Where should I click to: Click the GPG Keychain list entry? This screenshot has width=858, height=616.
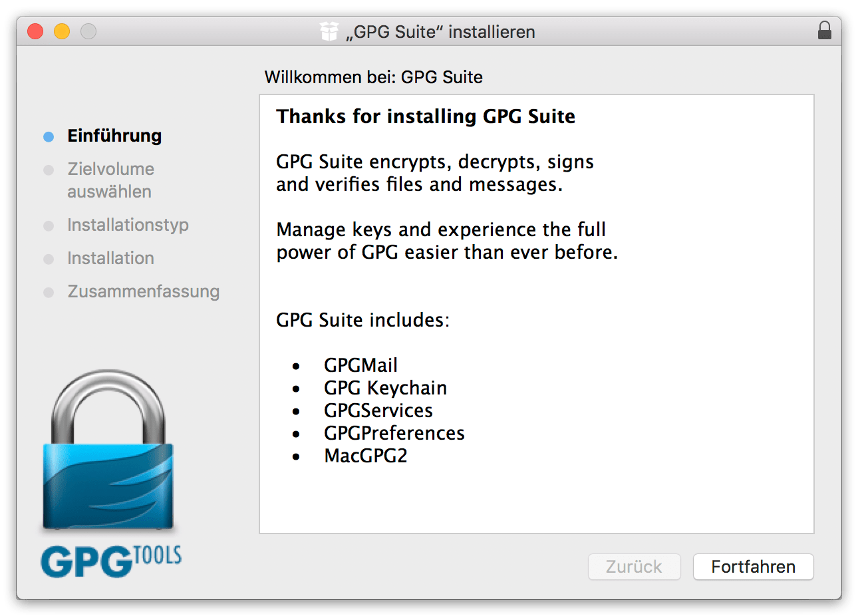pyautogui.click(x=385, y=388)
